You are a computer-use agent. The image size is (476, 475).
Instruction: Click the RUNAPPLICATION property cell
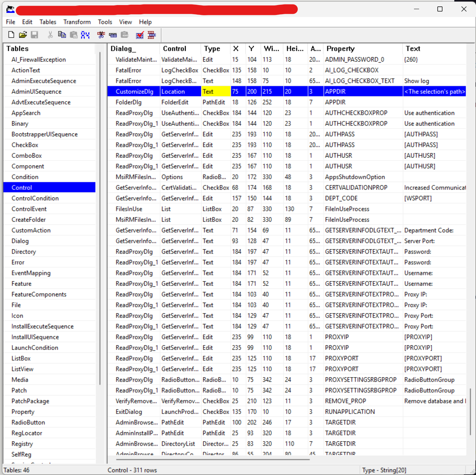(x=363, y=412)
